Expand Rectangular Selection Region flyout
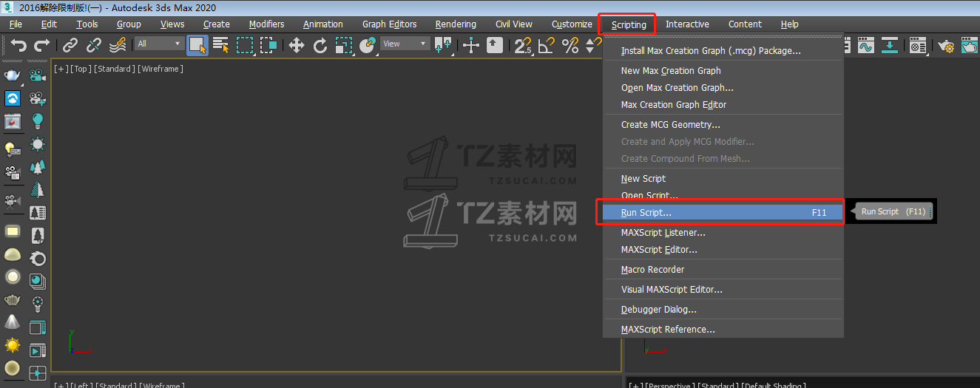Image resolution: width=980 pixels, height=388 pixels. tap(245, 45)
